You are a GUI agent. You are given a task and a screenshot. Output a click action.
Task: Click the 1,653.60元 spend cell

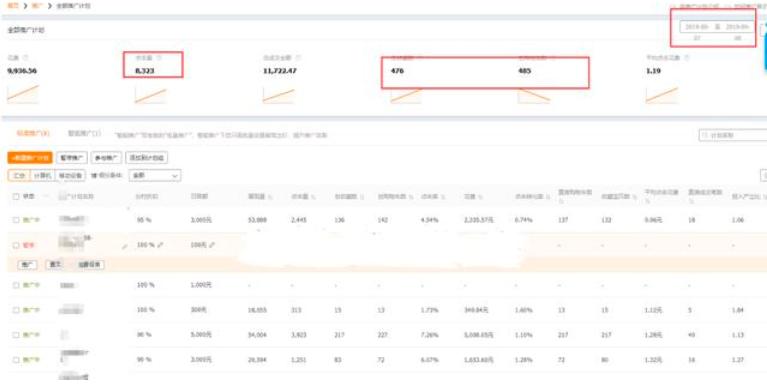479,360
